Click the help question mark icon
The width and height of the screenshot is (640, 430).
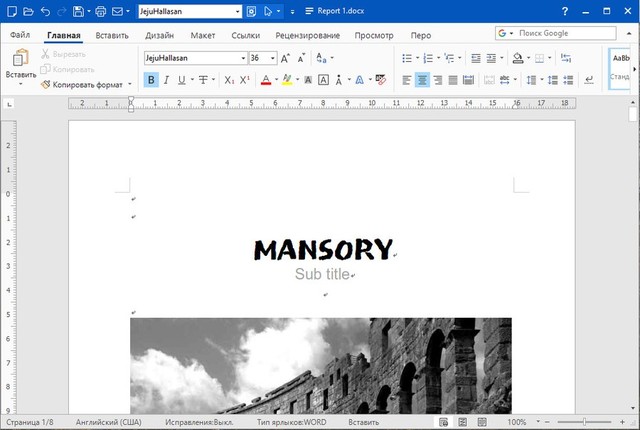(x=566, y=12)
